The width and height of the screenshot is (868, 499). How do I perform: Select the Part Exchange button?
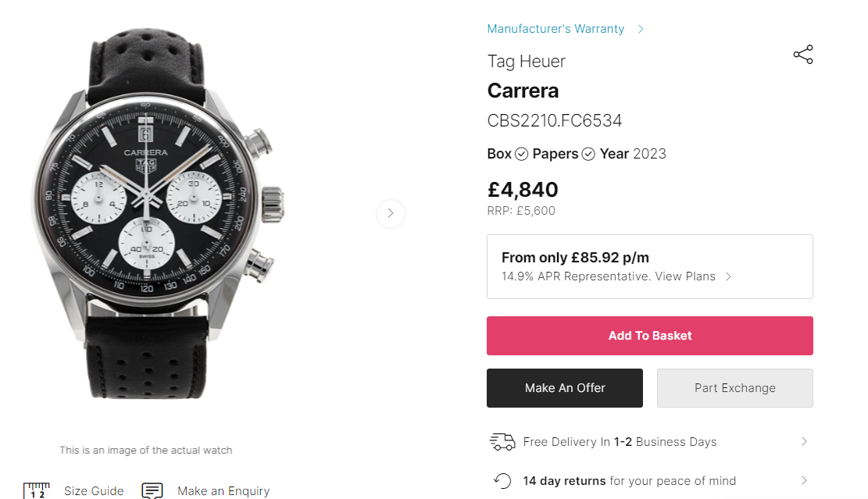coord(734,388)
